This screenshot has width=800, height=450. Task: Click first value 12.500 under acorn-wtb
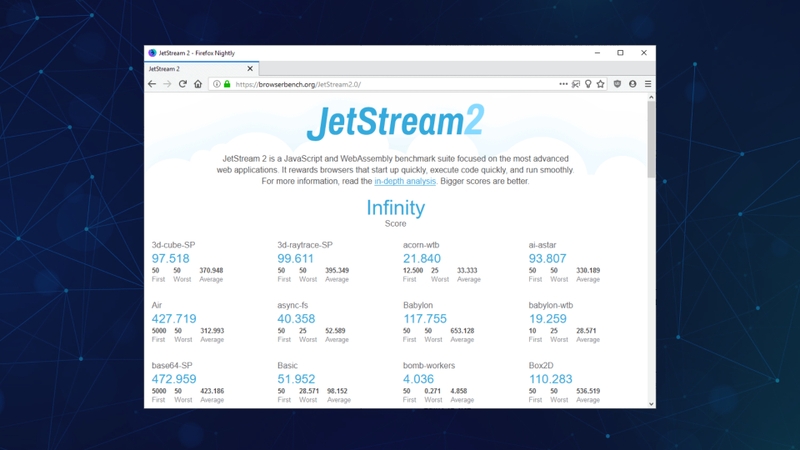[413, 270]
